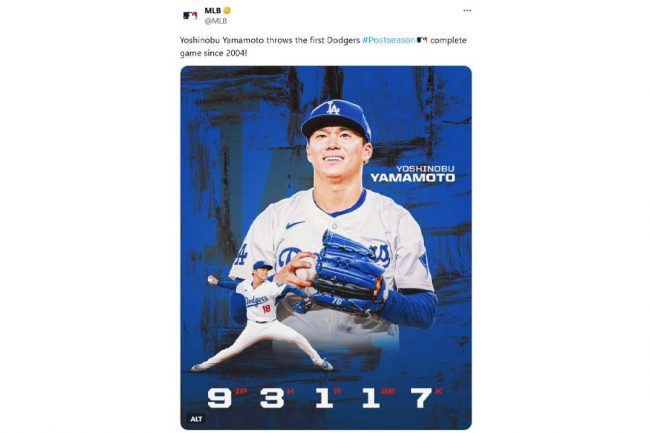Screen dimensions: 650x433
Task: Click the Nike swoosh on the jersey
Action: click(295, 225)
